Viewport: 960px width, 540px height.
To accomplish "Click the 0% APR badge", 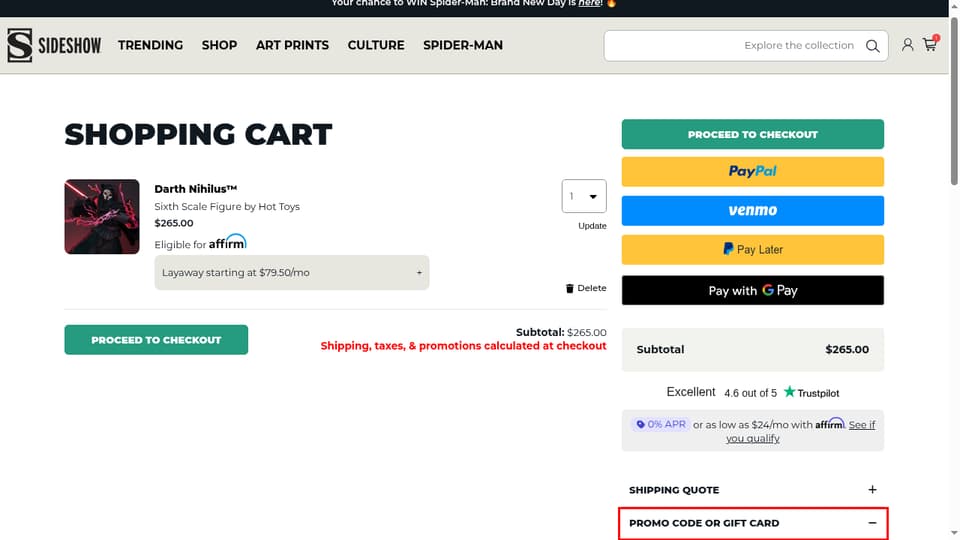I will pyautogui.click(x=660, y=424).
